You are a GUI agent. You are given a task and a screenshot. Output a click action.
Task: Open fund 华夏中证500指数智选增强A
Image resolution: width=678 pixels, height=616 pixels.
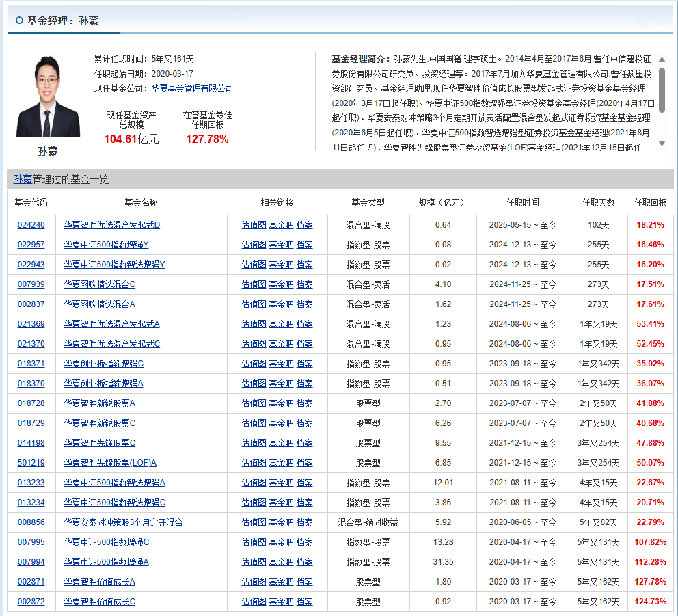point(115,483)
